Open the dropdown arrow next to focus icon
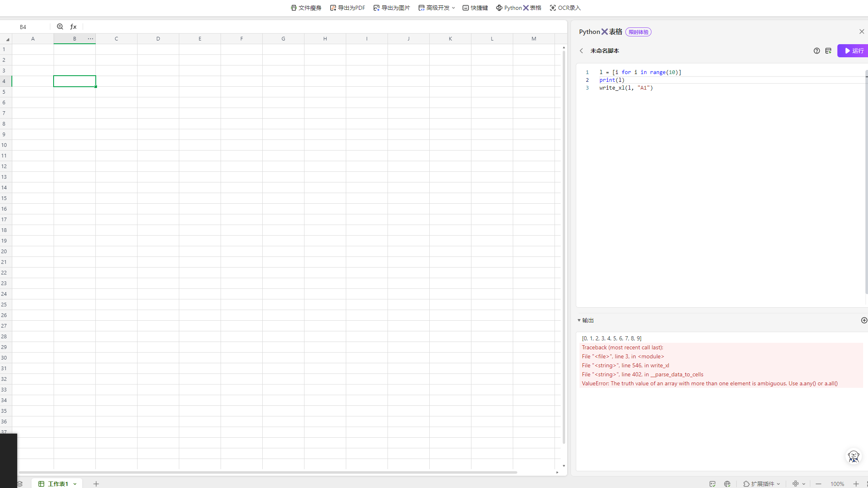 [804, 484]
